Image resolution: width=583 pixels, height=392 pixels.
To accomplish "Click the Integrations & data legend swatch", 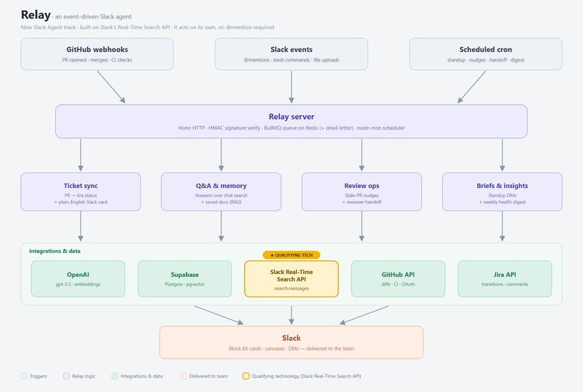I will click(114, 376).
